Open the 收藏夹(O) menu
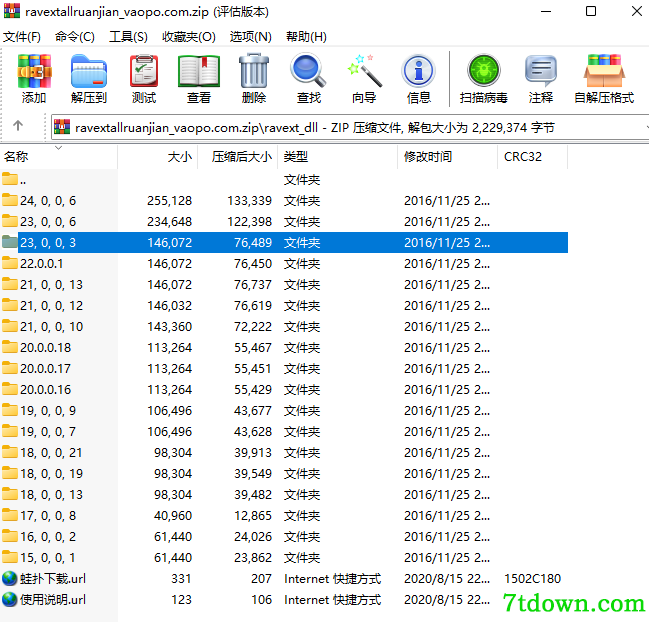 click(189, 37)
